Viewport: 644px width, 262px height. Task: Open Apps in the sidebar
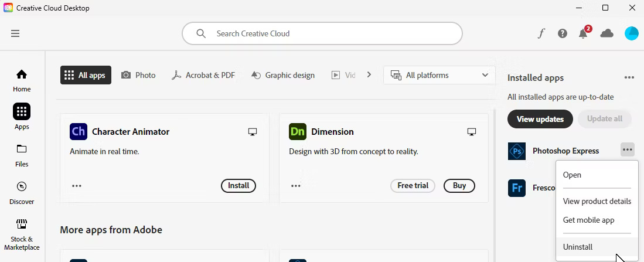point(22,117)
